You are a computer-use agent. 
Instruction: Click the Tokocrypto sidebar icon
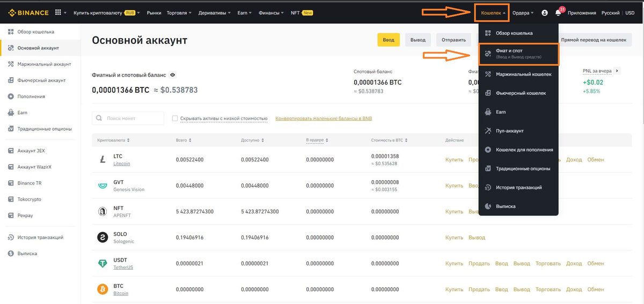pos(11,199)
